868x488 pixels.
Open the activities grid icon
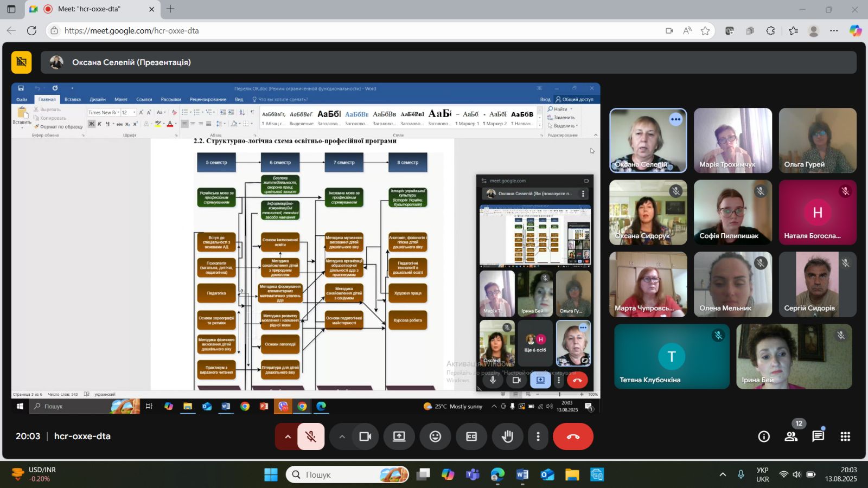(845, 436)
